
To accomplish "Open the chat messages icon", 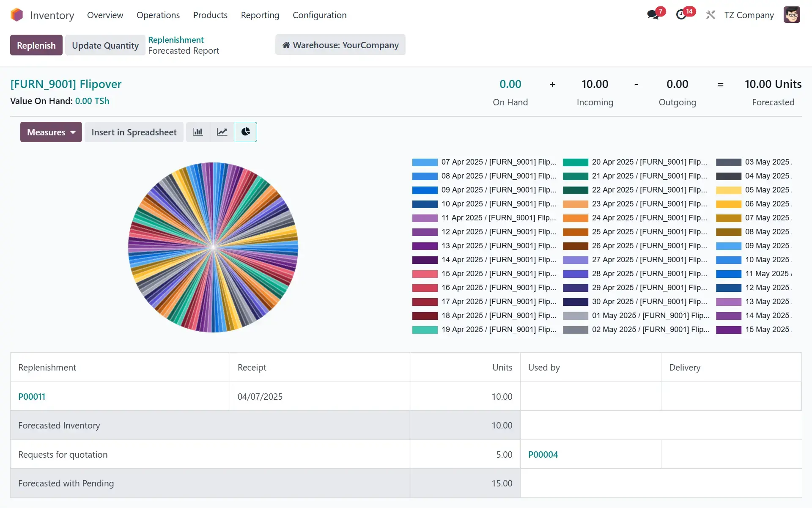I will point(653,15).
